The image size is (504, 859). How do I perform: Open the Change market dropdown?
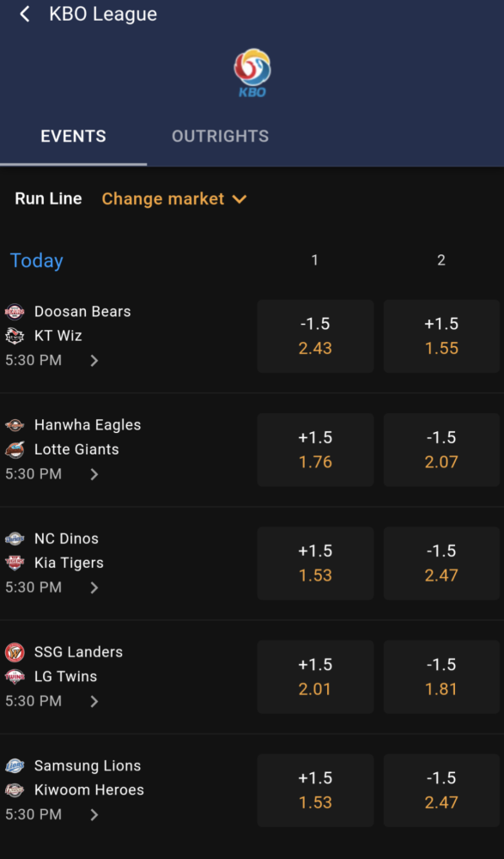click(x=174, y=199)
